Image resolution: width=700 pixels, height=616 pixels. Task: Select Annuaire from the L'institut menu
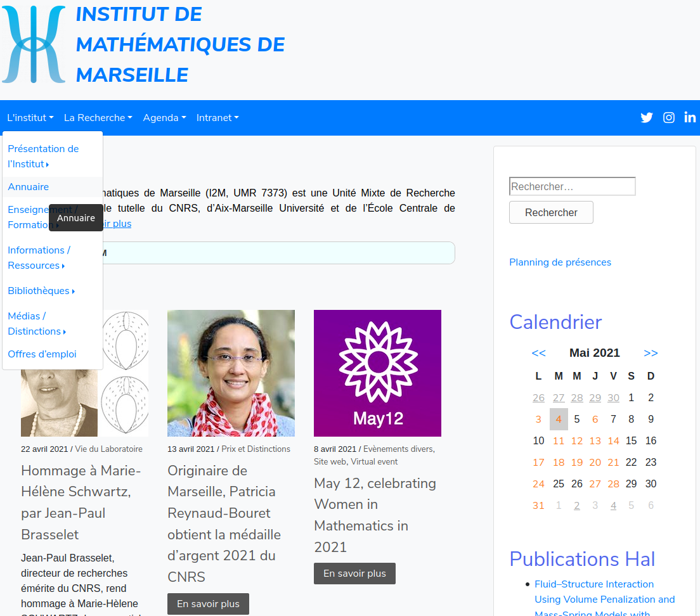pos(29,187)
